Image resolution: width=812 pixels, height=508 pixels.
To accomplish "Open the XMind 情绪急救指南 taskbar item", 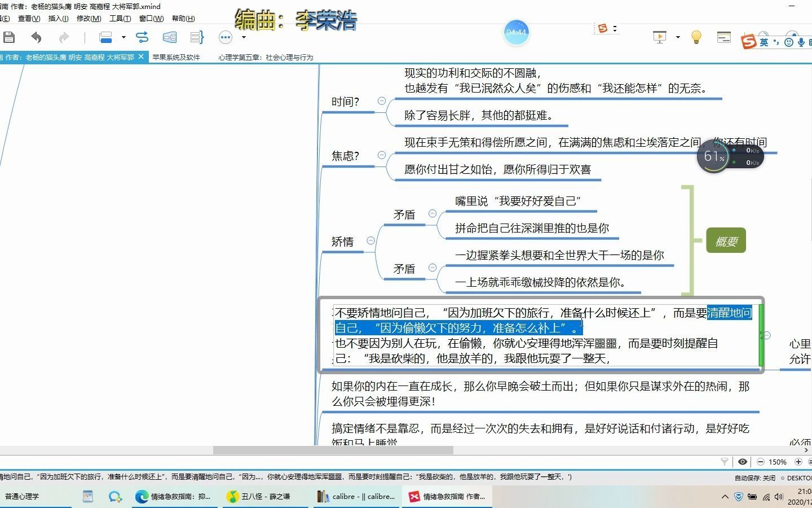I will tap(448, 497).
